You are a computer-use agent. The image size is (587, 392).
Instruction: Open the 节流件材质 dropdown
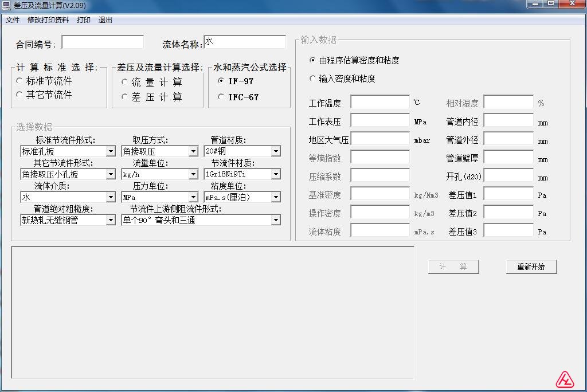276,174
